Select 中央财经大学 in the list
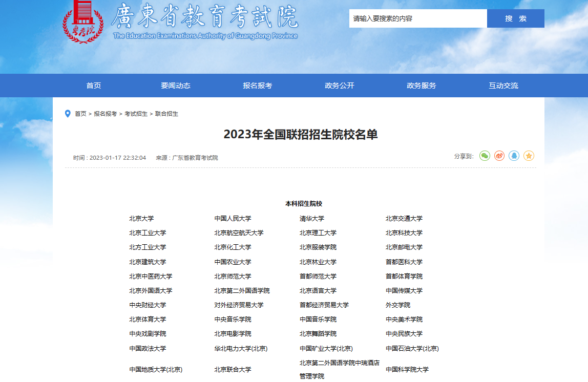This screenshot has width=588, height=382. point(148,305)
